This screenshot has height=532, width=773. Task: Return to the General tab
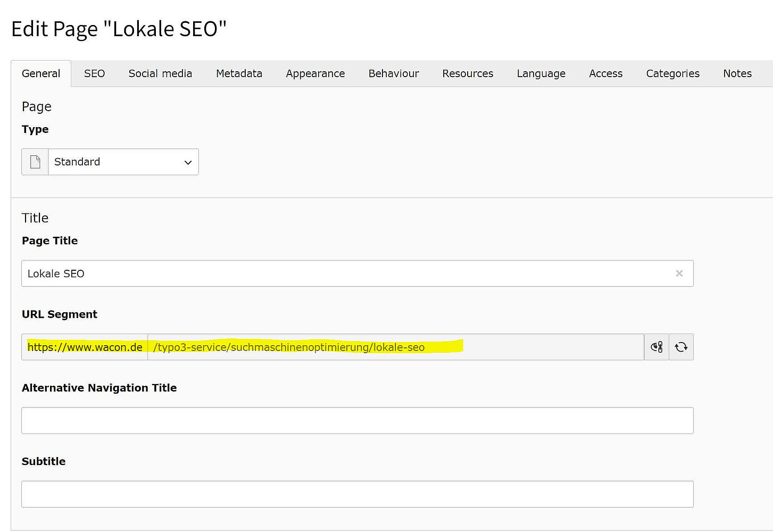41,73
